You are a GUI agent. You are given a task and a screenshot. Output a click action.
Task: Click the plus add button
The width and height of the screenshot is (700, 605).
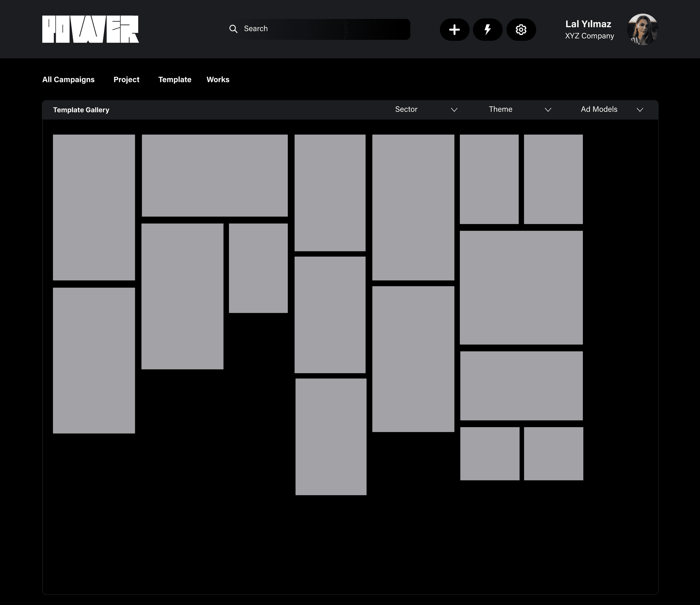tap(454, 30)
